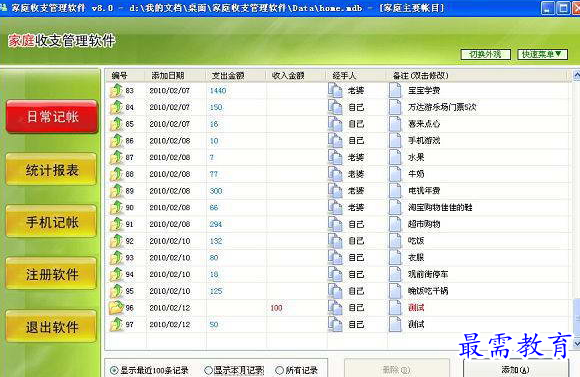
Task: Select note text 观前街停车
Action: [x=428, y=274]
